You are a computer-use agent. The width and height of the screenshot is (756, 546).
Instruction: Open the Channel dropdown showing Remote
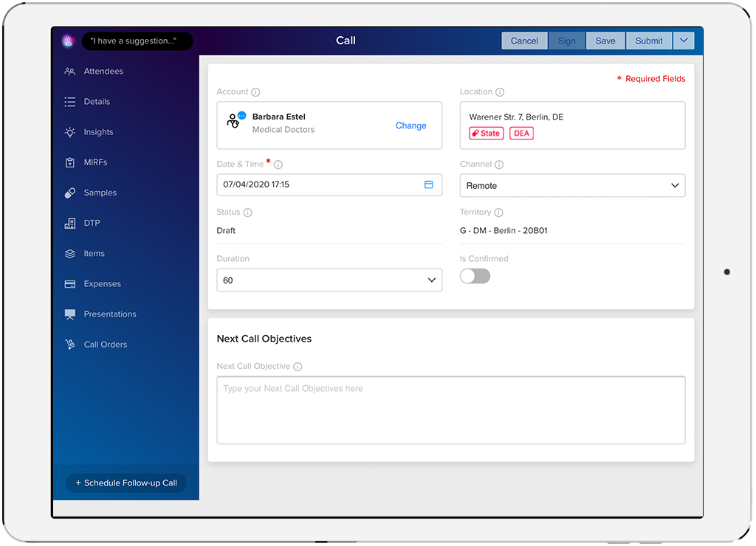coord(572,186)
